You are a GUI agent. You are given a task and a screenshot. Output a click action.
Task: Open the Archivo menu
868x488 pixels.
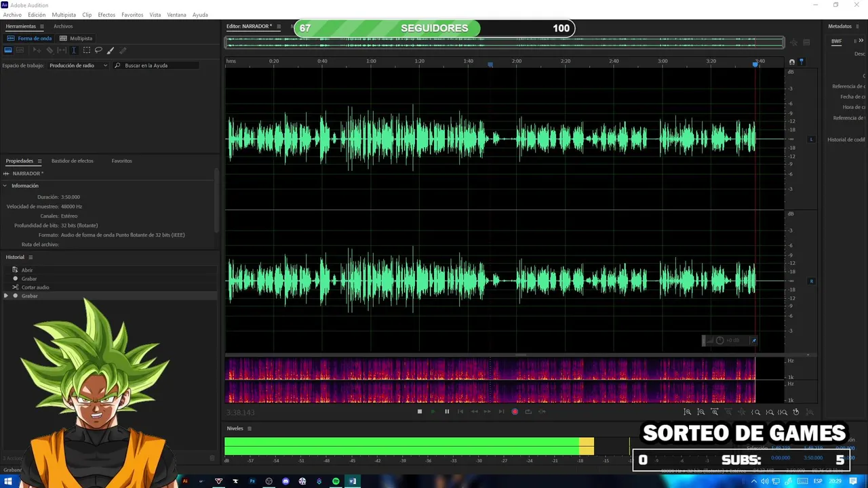point(12,15)
